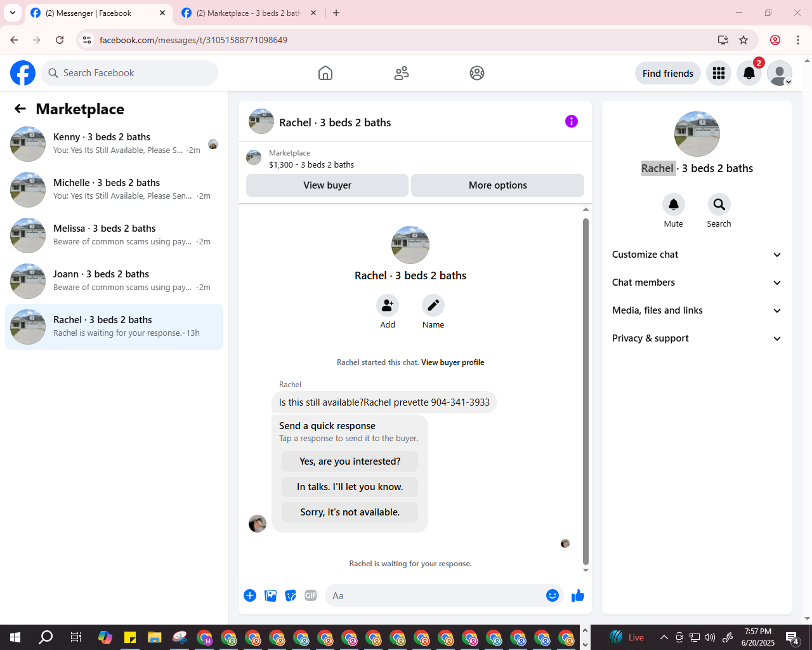Expand the Privacy & support section
The height and width of the screenshot is (650, 812).
[x=697, y=338]
